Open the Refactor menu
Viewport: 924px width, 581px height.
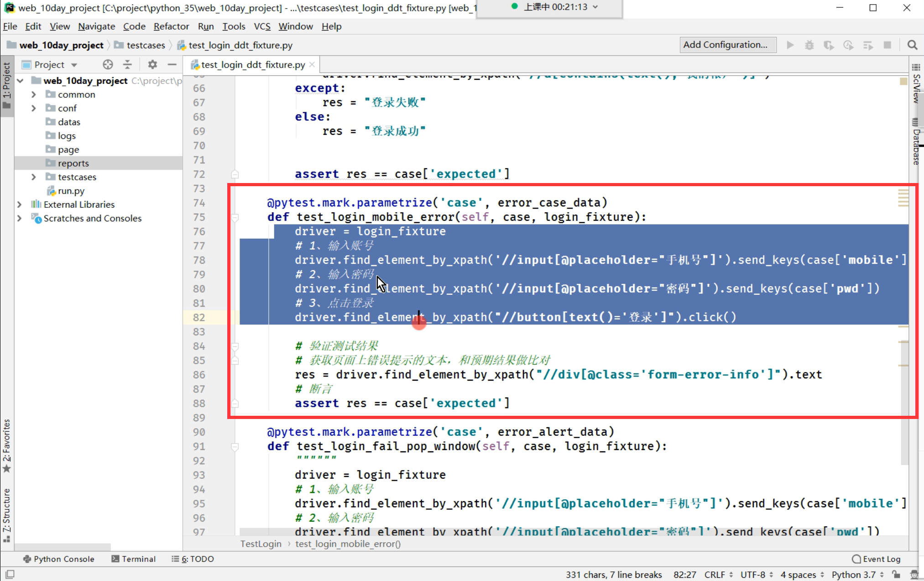pyautogui.click(x=171, y=26)
